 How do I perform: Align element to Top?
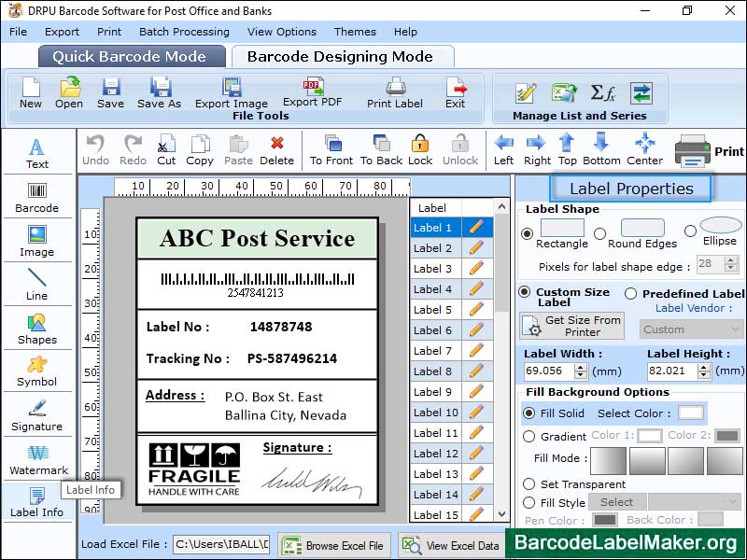567,150
